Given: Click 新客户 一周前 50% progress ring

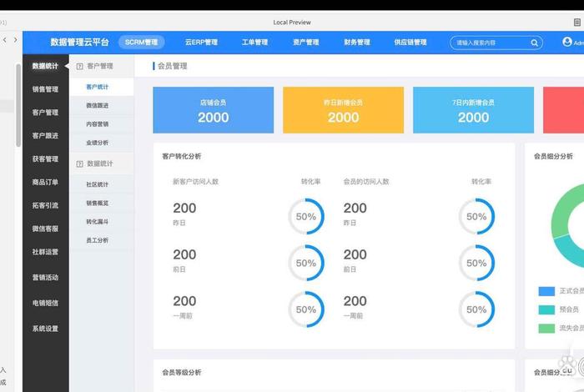Looking at the screenshot, I should (306, 309).
